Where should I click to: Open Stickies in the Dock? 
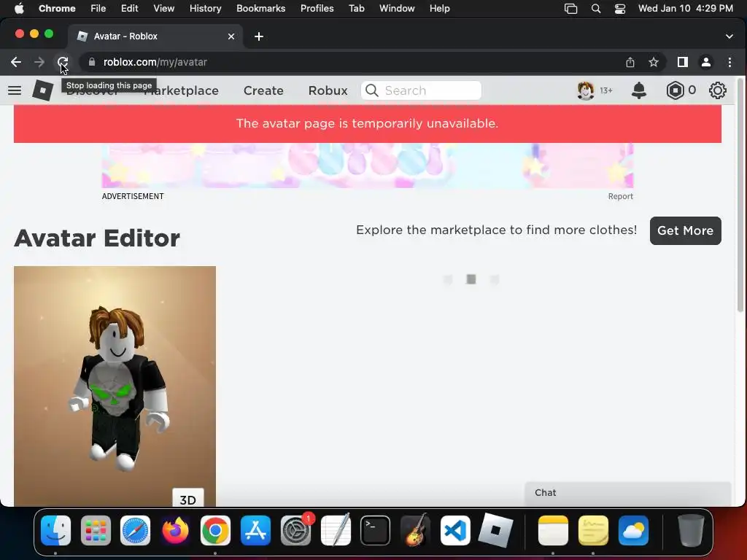593,530
